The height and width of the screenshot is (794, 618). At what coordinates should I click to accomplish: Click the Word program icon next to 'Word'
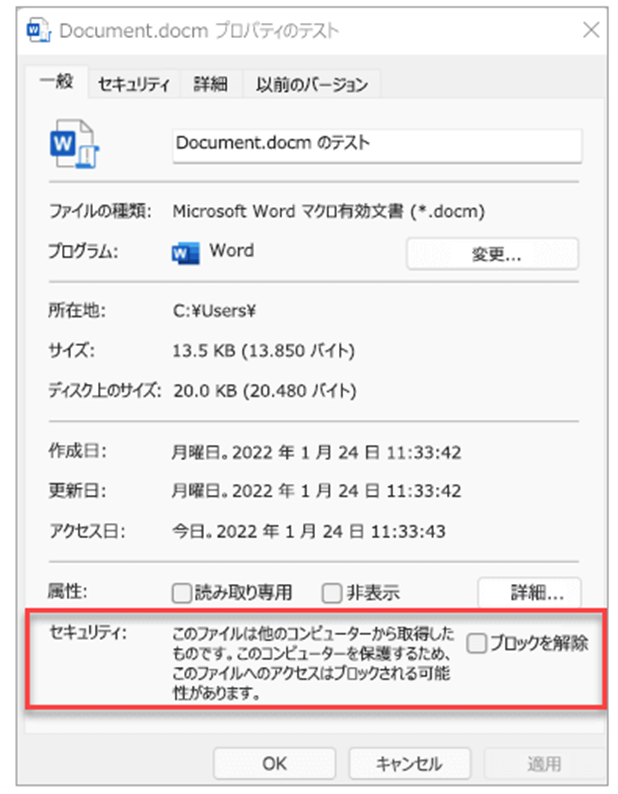coord(185,253)
